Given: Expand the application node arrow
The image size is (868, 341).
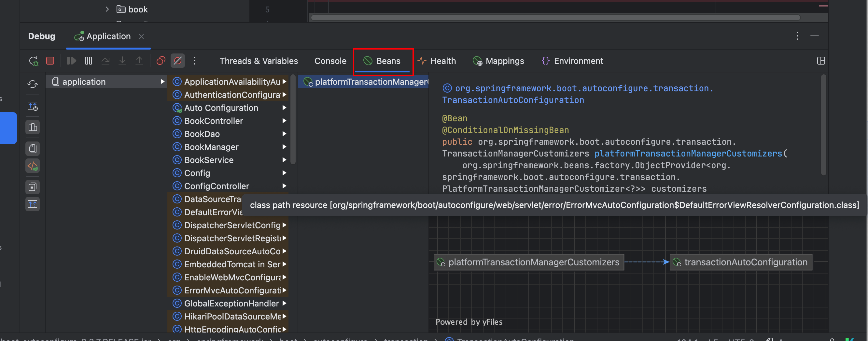Looking at the screenshot, I should click(x=162, y=82).
